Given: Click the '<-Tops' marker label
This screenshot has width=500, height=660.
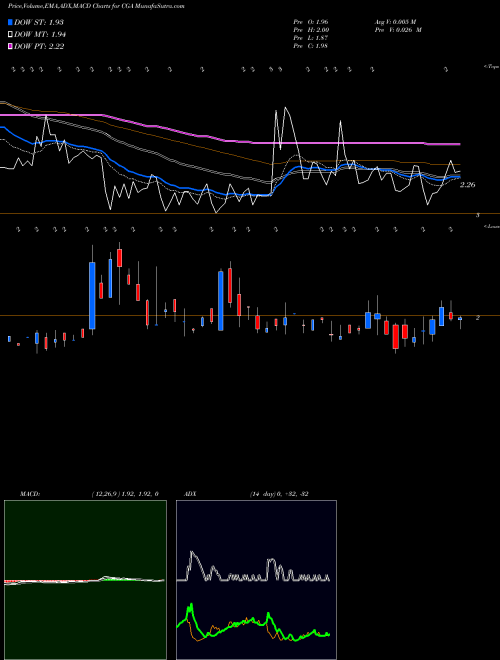Looking at the screenshot, I should point(492,67).
